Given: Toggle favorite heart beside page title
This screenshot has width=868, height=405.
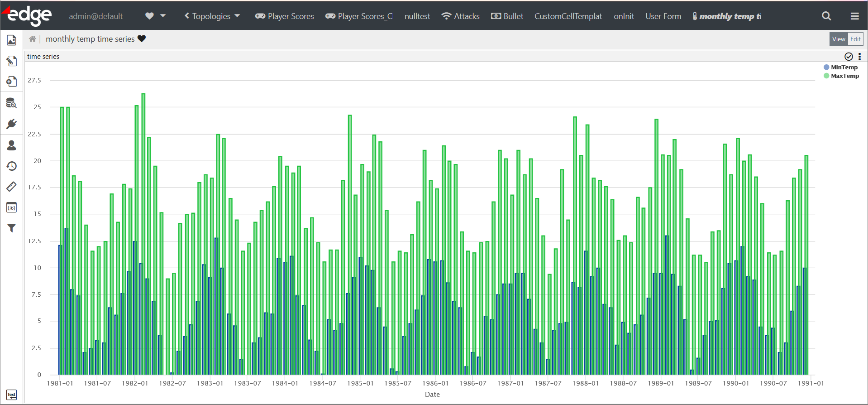Looking at the screenshot, I should pos(142,39).
